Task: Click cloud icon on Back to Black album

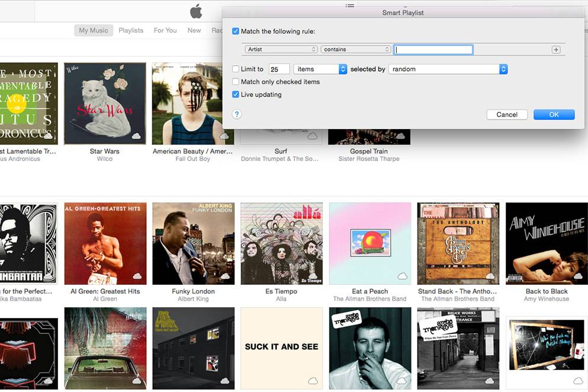Action: pos(578,276)
